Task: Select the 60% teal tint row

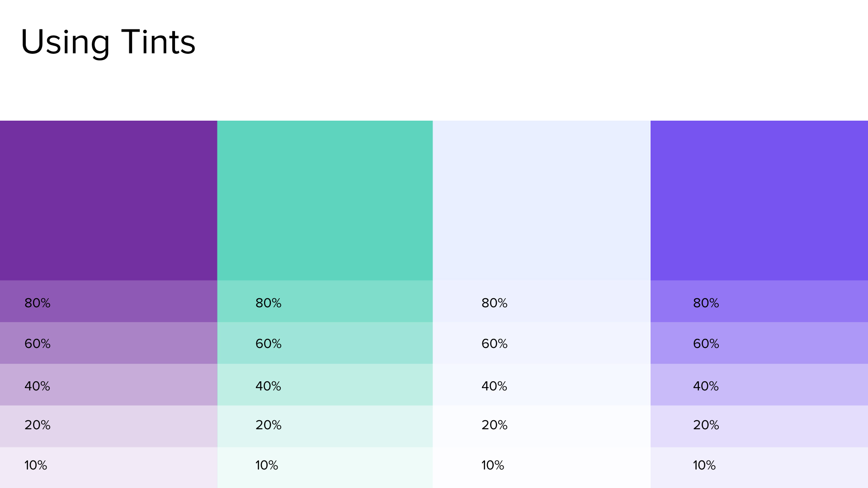Action: pyautogui.click(x=325, y=343)
